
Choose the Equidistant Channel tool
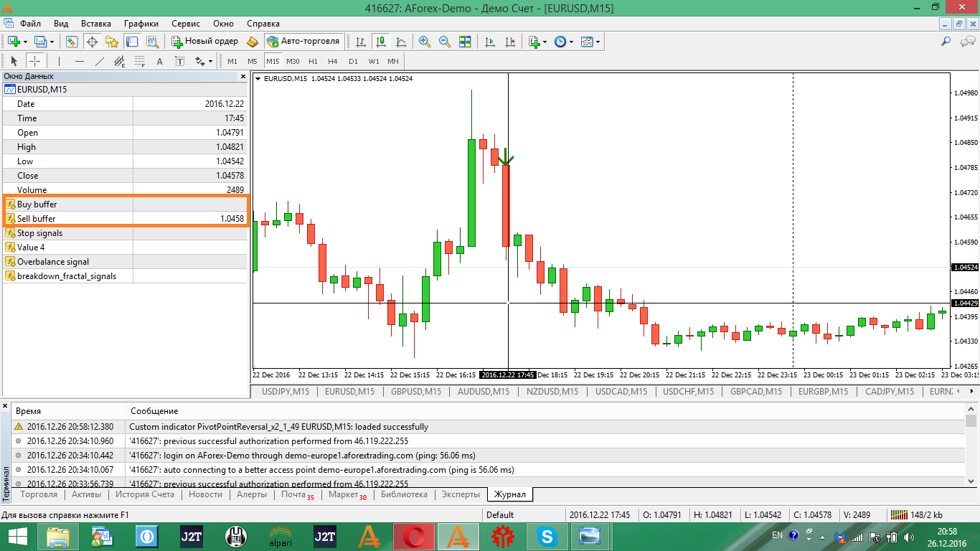tap(120, 61)
